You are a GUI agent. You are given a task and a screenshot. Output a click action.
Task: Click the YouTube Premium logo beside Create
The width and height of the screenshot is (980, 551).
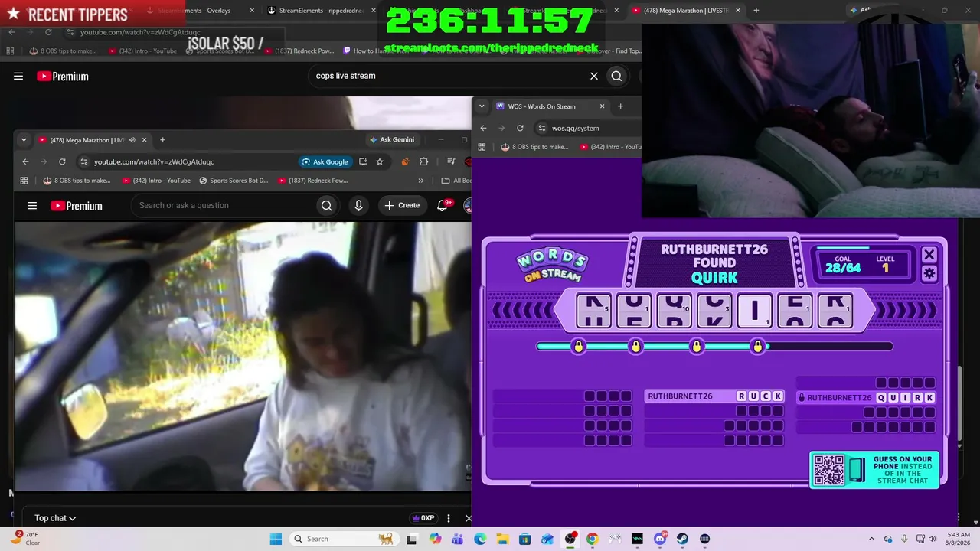76,206
